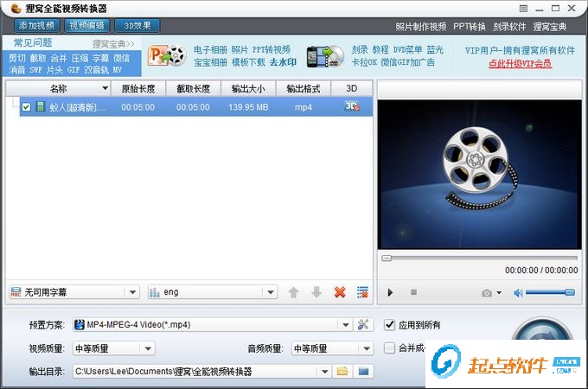Open the snapshot options arrow

click(499, 293)
